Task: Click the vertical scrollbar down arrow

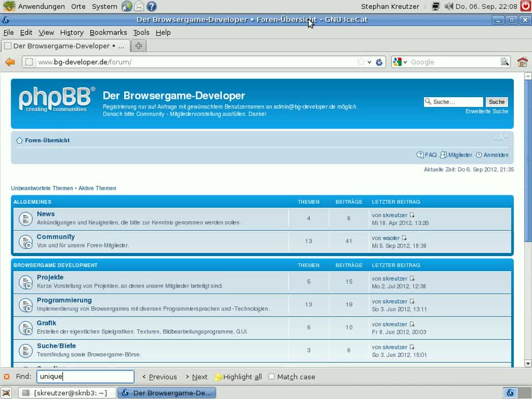Action: pos(528,364)
